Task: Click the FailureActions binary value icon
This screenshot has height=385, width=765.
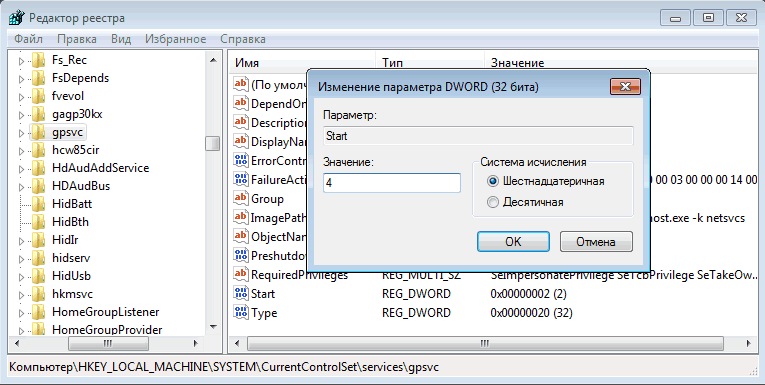Action: pyautogui.click(x=241, y=179)
